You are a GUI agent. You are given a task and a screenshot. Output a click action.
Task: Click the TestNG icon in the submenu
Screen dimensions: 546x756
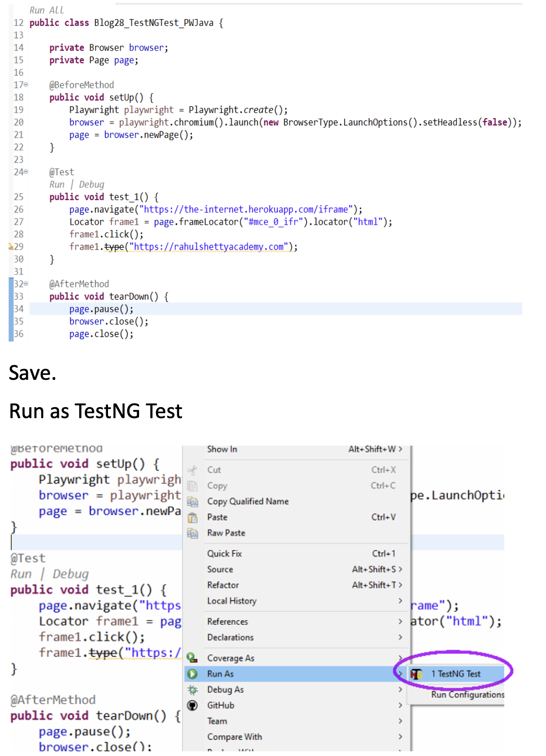416,674
